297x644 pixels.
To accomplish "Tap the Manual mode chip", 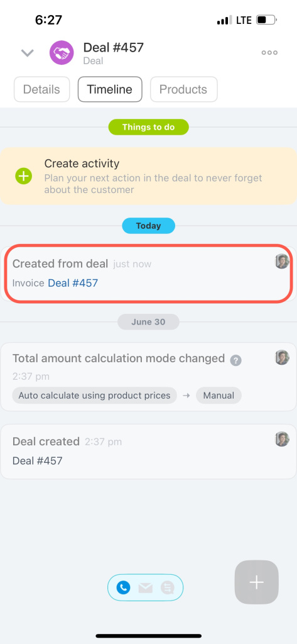I will [x=219, y=396].
